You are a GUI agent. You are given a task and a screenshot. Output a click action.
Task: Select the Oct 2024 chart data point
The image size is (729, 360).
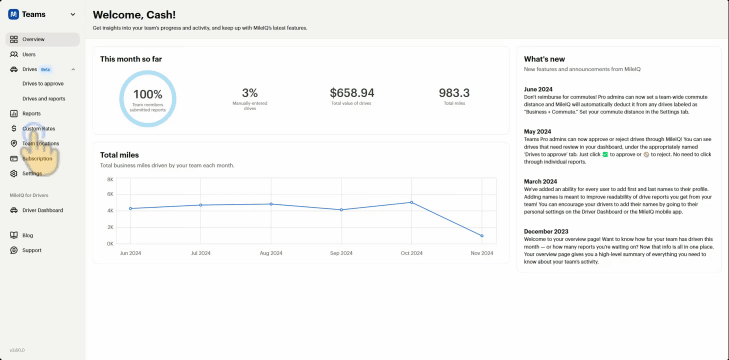[411, 202]
